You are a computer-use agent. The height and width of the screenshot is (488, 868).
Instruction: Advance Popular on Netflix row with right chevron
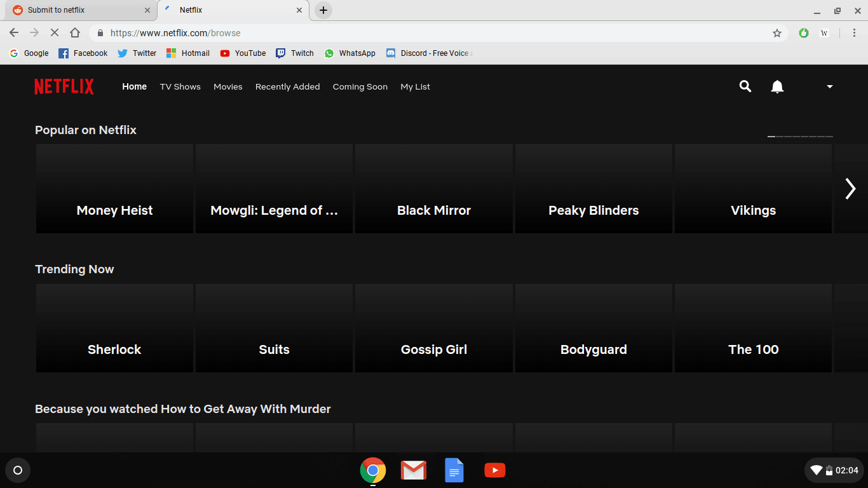(850, 188)
